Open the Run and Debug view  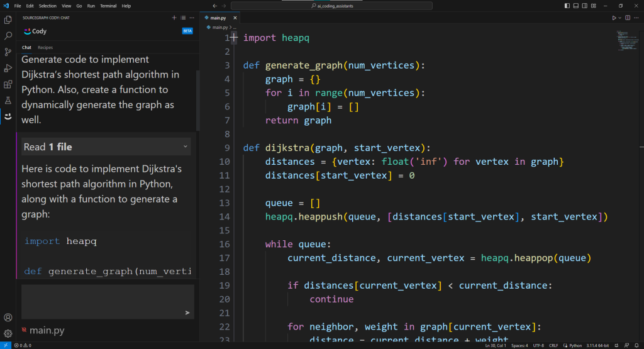click(x=8, y=68)
